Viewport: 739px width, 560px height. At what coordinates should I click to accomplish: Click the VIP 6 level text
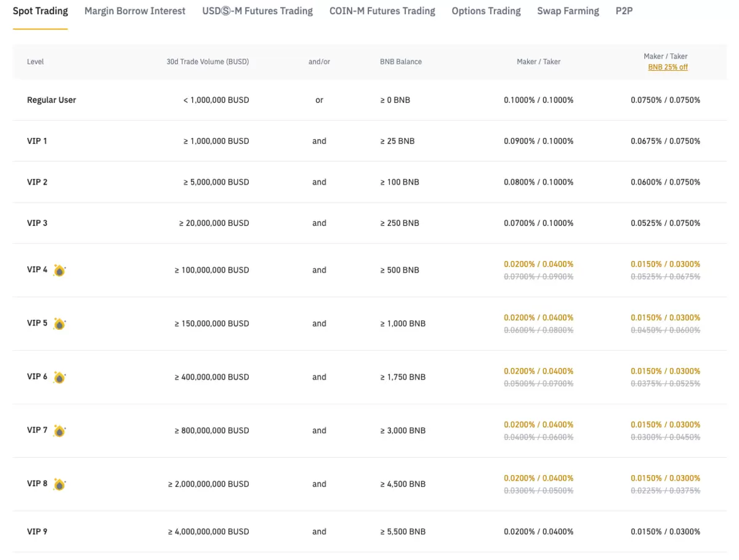(37, 377)
